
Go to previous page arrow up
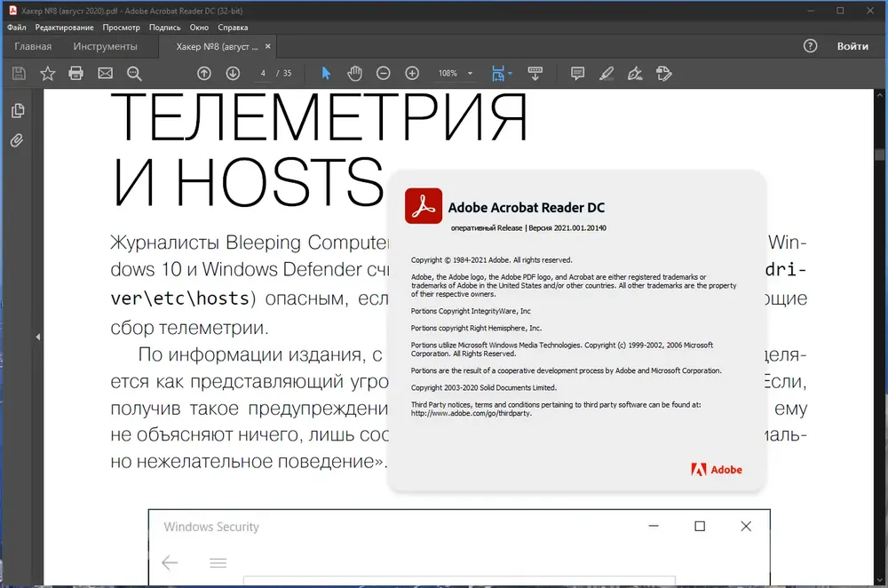[x=204, y=73]
